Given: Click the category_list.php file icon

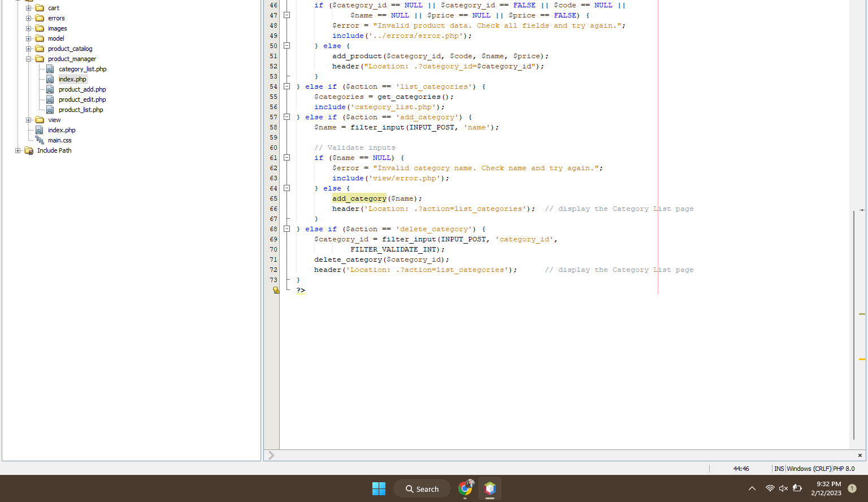Looking at the screenshot, I should 50,69.
